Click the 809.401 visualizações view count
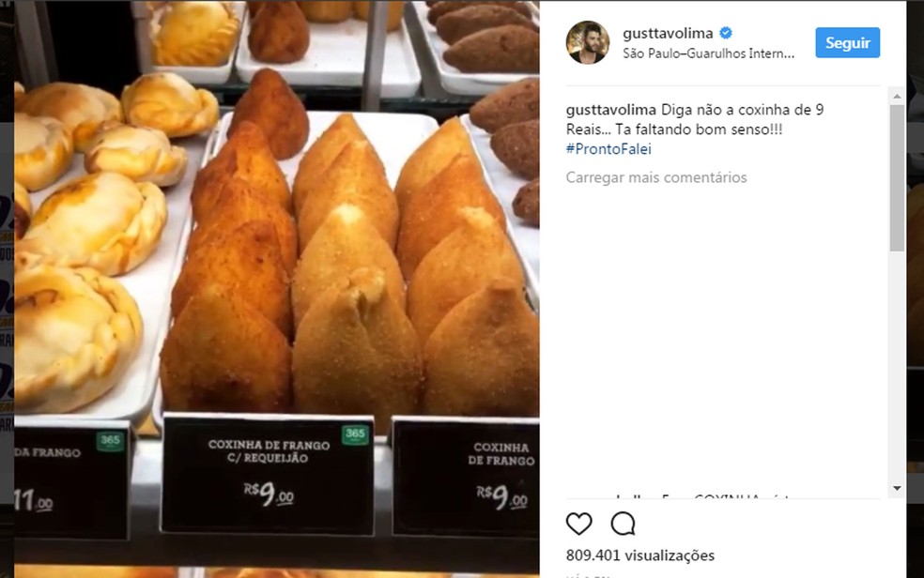The width and height of the screenshot is (924, 578). 640,555
